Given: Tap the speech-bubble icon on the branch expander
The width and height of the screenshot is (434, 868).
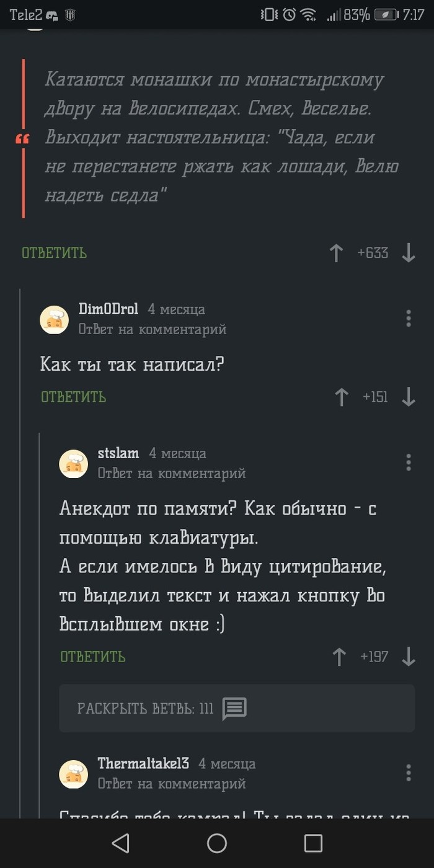Looking at the screenshot, I should coord(234,708).
